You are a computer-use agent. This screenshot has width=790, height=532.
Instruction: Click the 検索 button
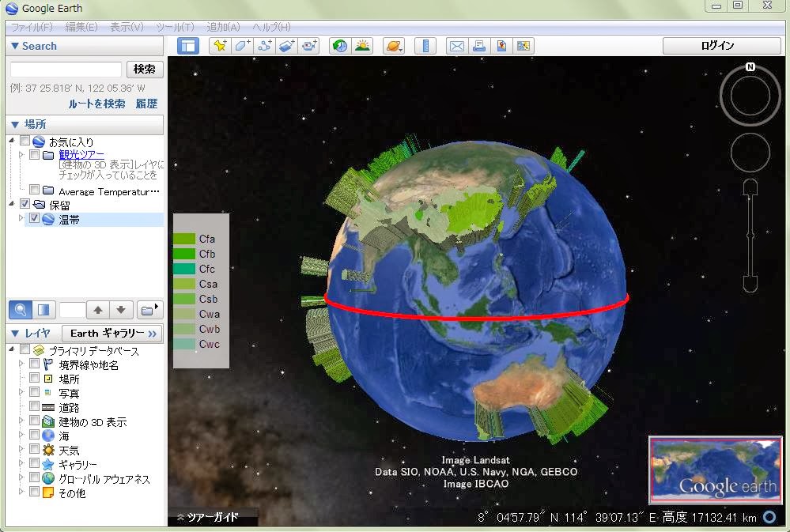145,69
